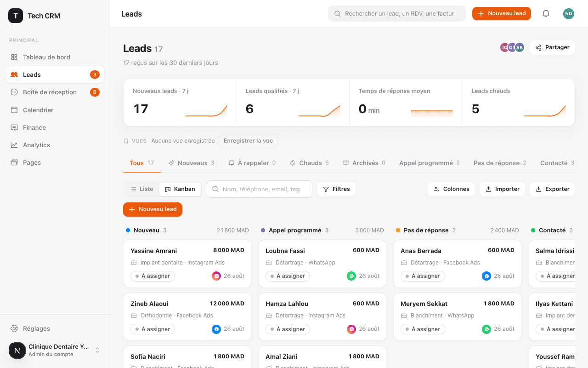Open assignee menu on Loubna Fassi card
Screen dimensions: 588x368
click(x=288, y=276)
